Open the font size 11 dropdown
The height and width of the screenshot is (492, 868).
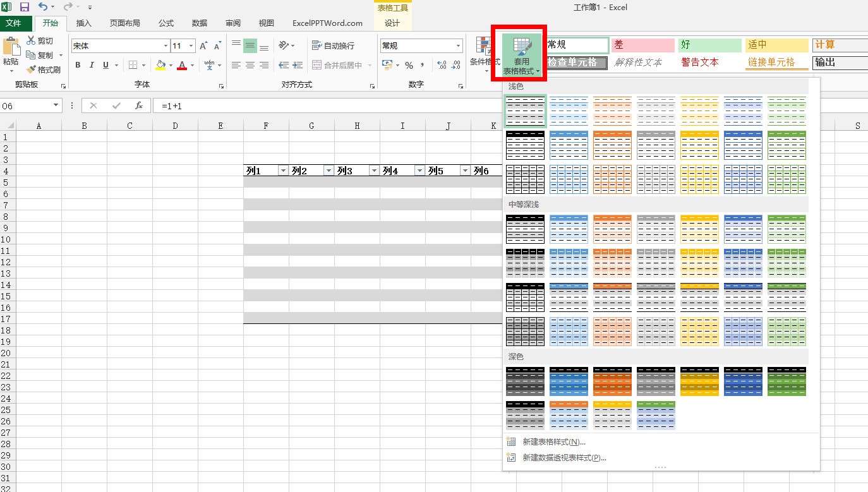tap(192, 46)
